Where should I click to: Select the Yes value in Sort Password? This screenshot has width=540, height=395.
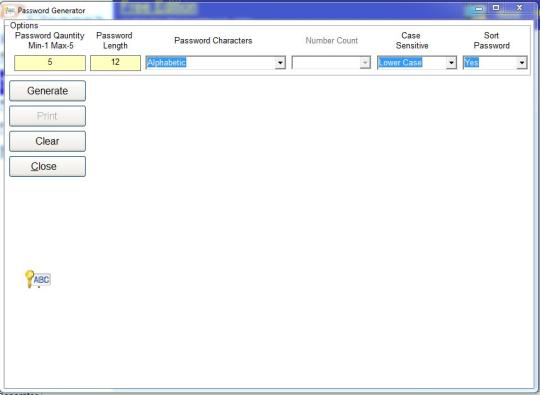pyautogui.click(x=471, y=63)
